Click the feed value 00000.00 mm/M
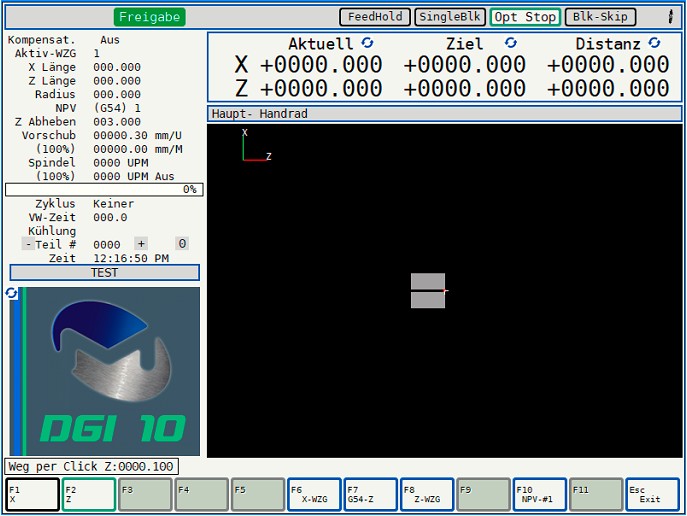 (x=138, y=149)
